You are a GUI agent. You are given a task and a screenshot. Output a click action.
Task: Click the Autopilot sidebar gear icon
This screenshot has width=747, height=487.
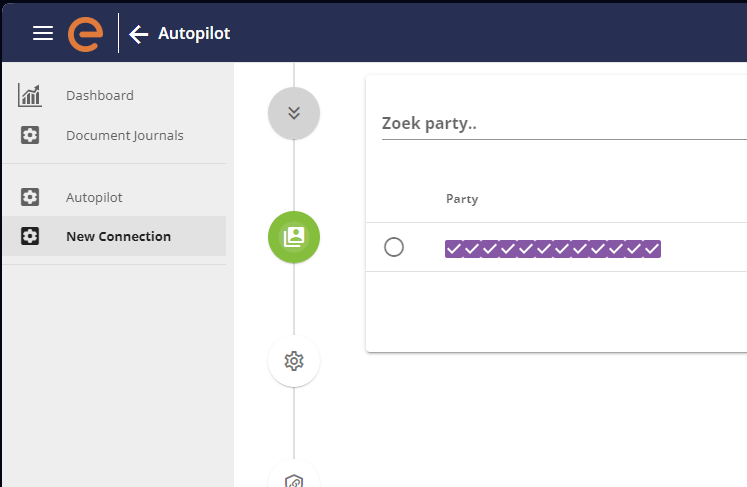pos(30,197)
